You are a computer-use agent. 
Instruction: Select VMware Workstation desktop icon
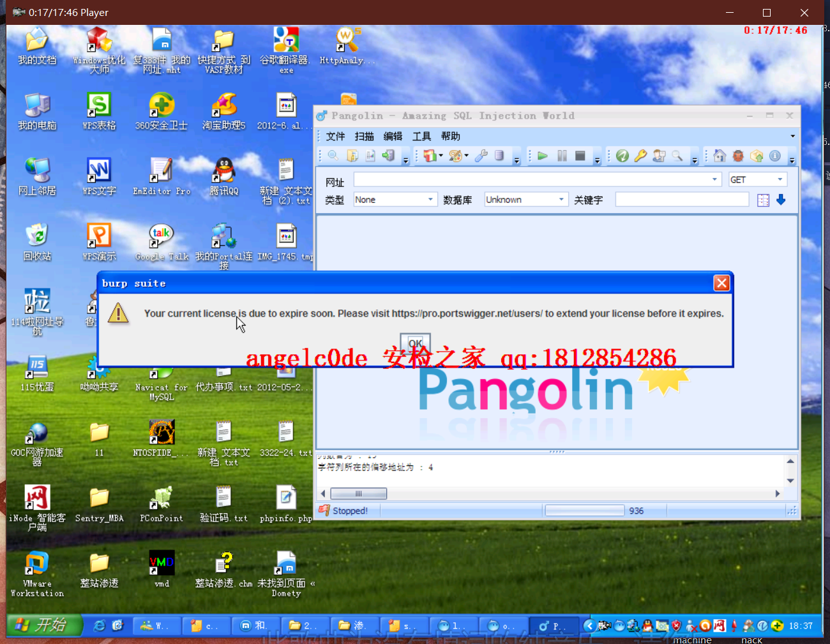(x=37, y=574)
